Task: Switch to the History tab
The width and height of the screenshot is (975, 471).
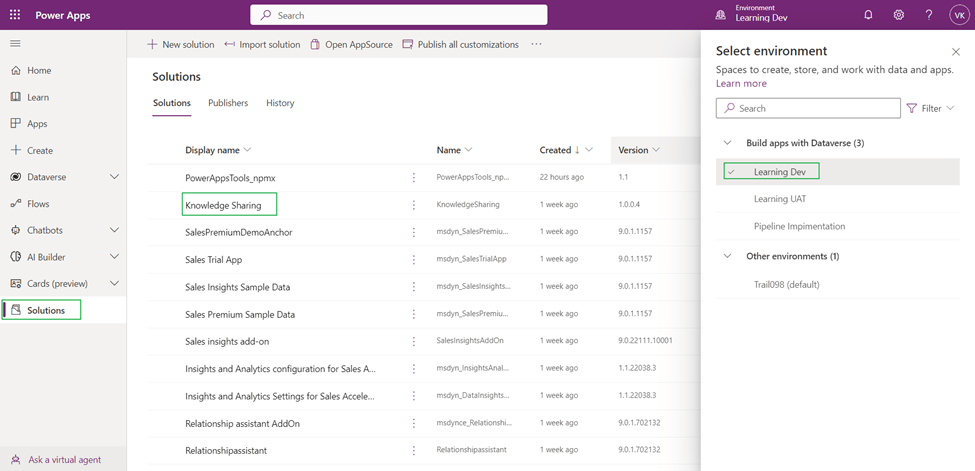Action: pyautogui.click(x=280, y=103)
